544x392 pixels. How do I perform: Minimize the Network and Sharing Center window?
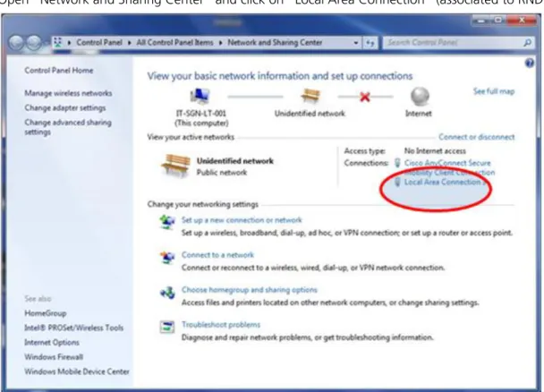click(x=480, y=21)
